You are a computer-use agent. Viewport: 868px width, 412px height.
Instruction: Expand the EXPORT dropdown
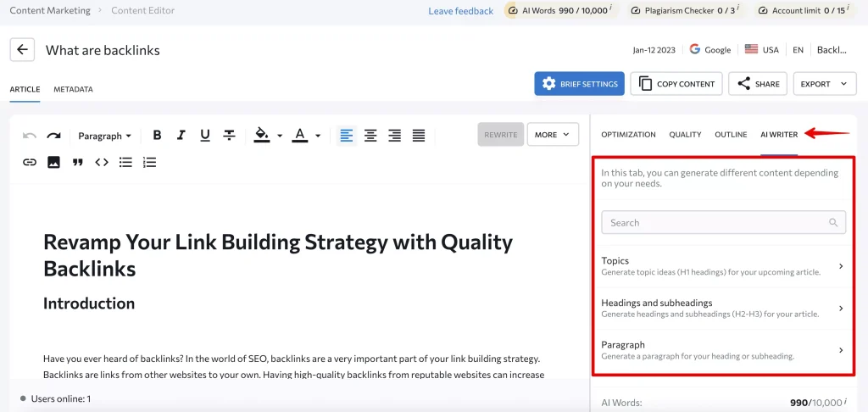(x=824, y=84)
